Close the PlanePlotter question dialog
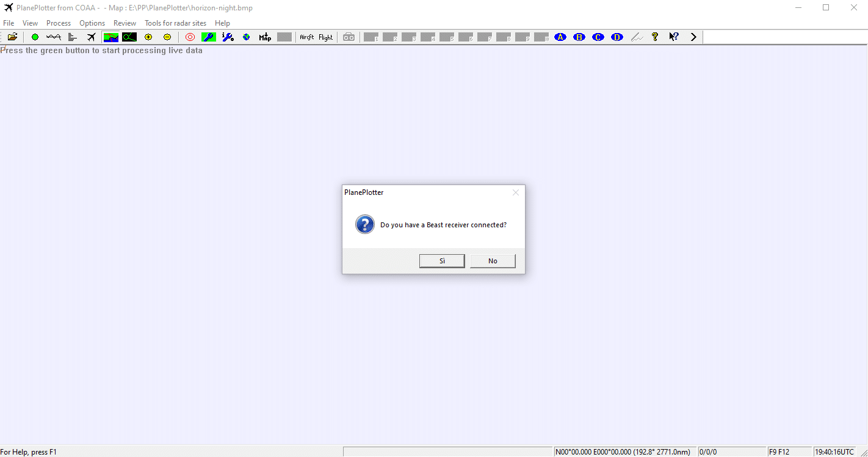 [516, 192]
